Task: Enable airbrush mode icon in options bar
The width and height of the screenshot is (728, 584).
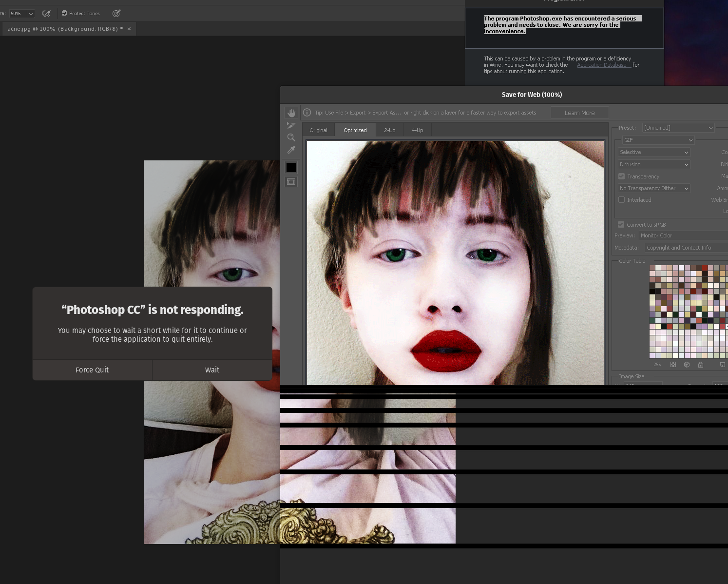Action: 46,13
